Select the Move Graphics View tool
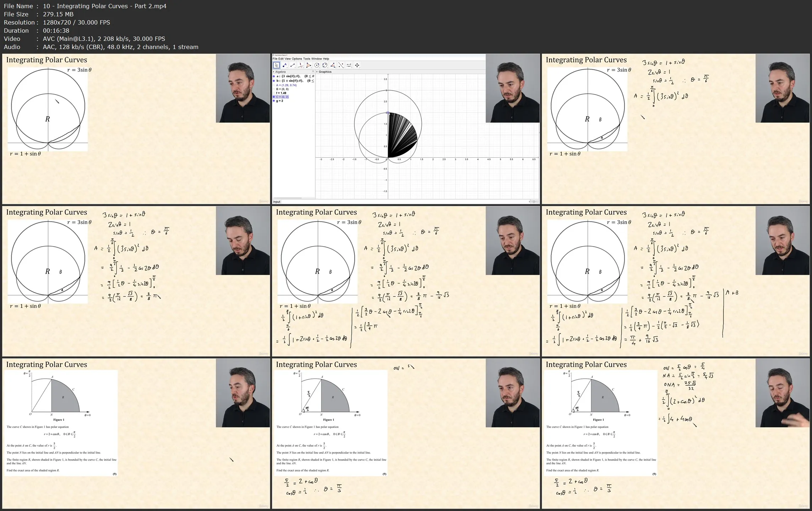Image resolution: width=812 pixels, height=511 pixels. point(357,65)
